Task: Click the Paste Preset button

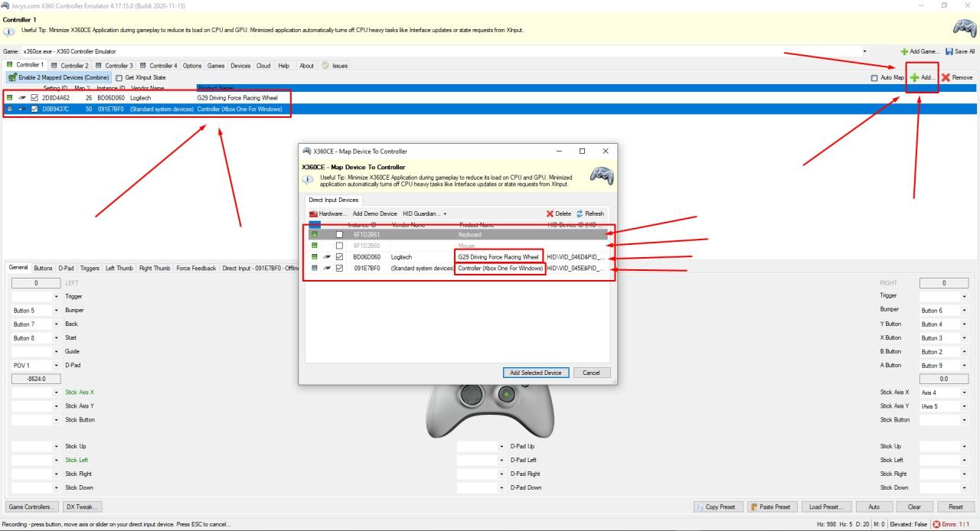Action: tap(771, 507)
